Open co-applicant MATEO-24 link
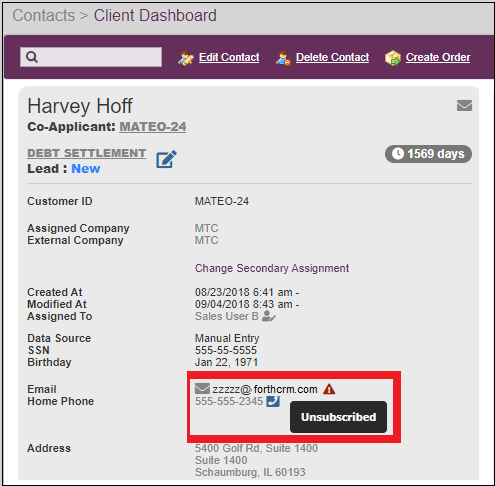Image resolution: width=495 pixels, height=486 pixels. [153, 127]
